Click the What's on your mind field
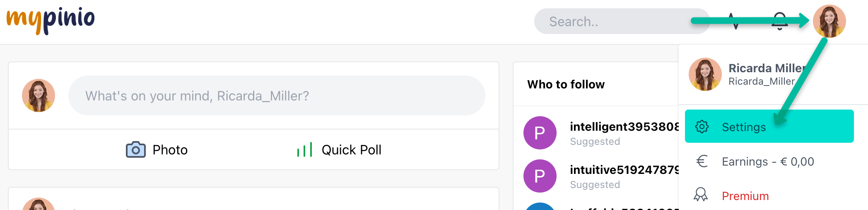 coord(277,95)
